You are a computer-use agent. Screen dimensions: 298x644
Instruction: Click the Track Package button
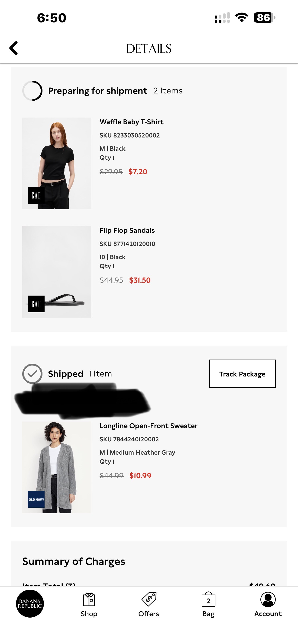coord(242,374)
